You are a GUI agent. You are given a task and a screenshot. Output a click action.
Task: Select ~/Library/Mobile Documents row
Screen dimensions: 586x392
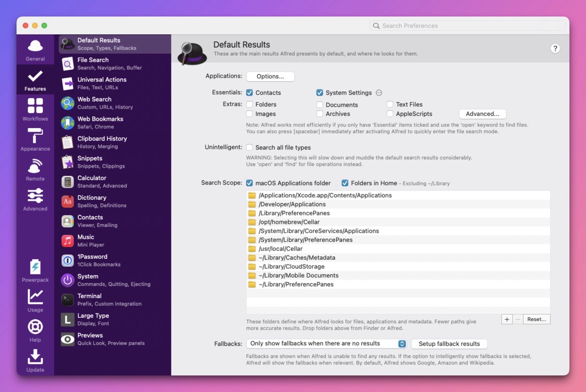coord(398,276)
